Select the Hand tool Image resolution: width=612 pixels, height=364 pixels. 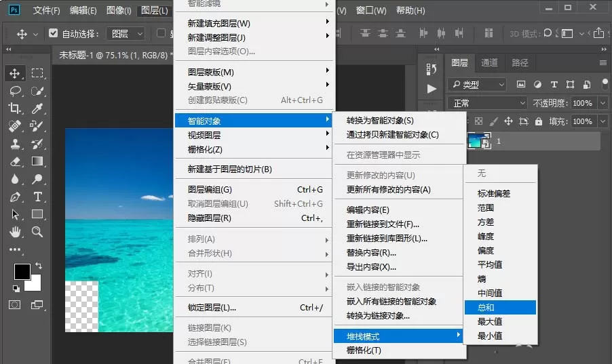point(15,232)
